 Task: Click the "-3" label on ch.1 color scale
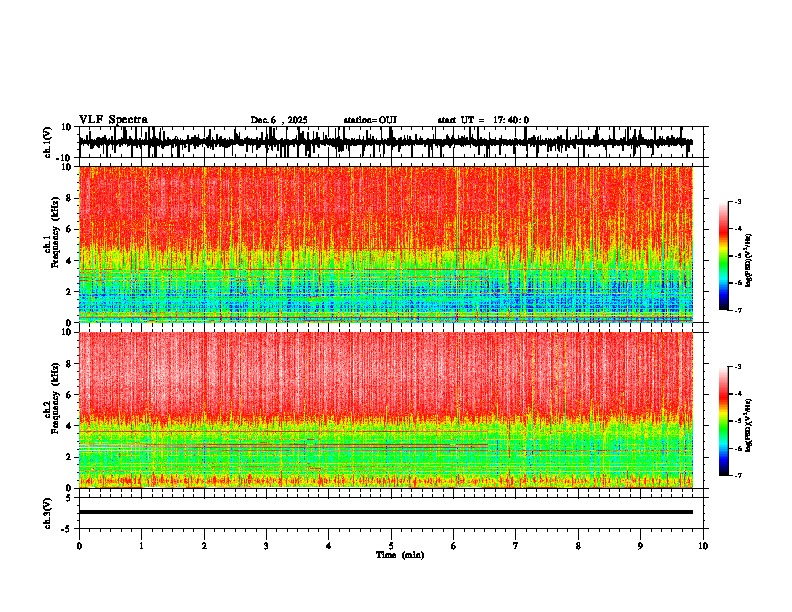point(738,201)
